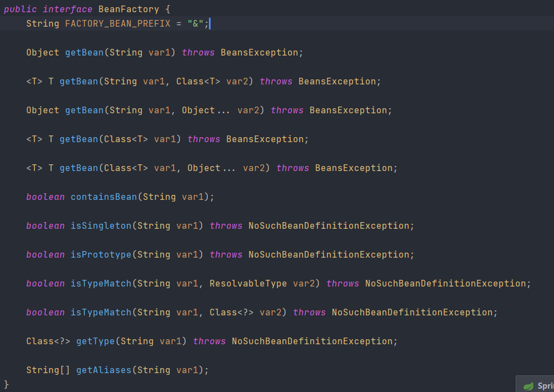Click the boolean keyword before isSingleton
The width and height of the screenshot is (554, 392).
pos(45,226)
